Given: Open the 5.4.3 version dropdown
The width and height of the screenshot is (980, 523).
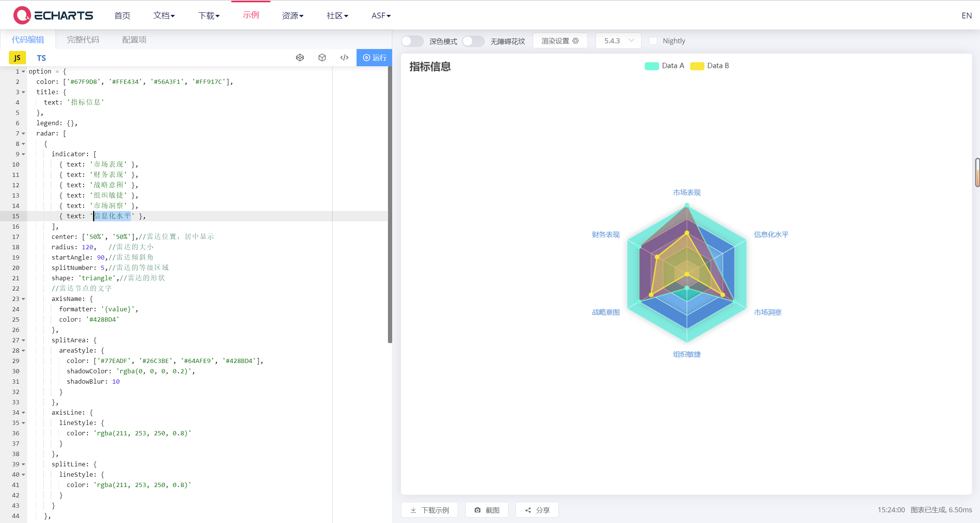Looking at the screenshot, I should tap(618, 41).
